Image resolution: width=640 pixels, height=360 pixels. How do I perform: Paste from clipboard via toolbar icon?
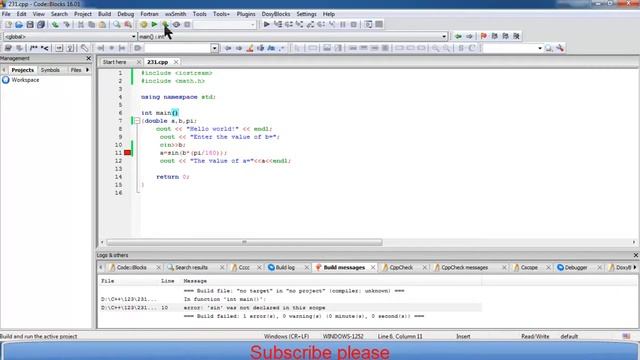(102, 24)
